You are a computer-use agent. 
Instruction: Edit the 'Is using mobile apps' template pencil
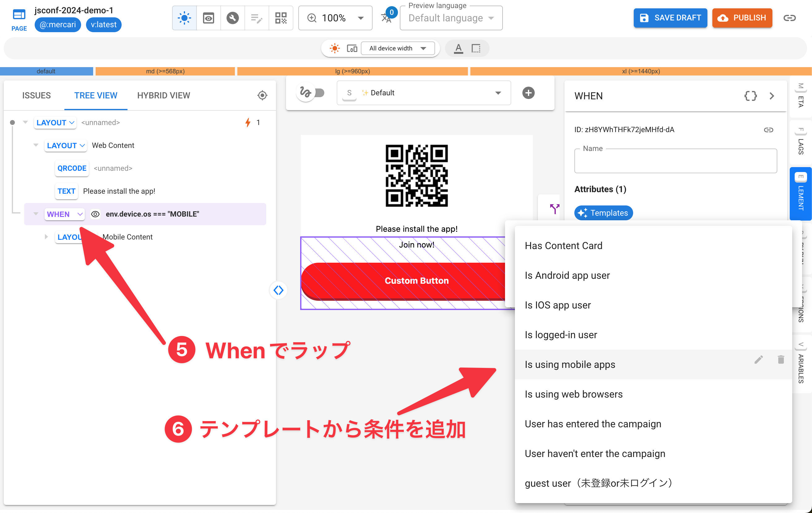[759, 360]
